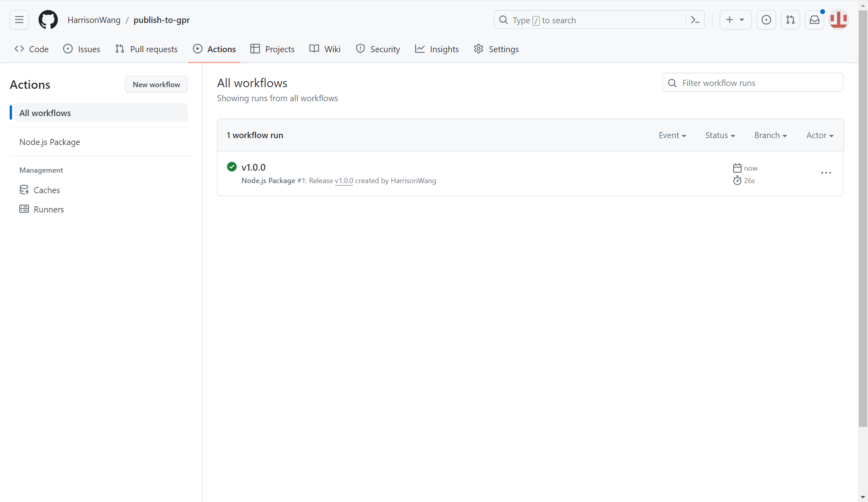868x502 pixels.
Task: Switch to the Settings tab
Action: 496,49
